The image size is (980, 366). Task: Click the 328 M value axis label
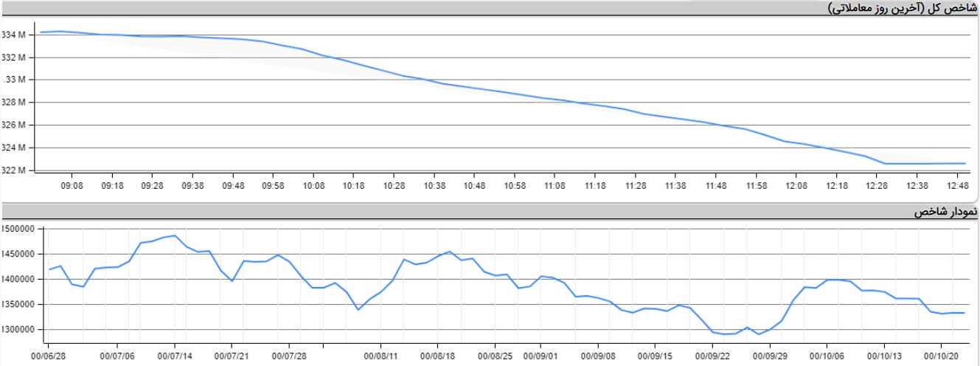tap(14, 103)
